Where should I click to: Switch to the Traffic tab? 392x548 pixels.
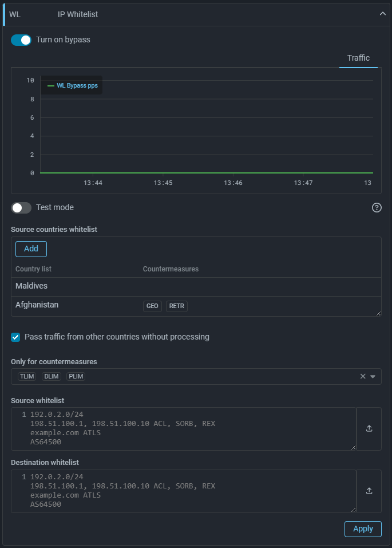(358, 58)
